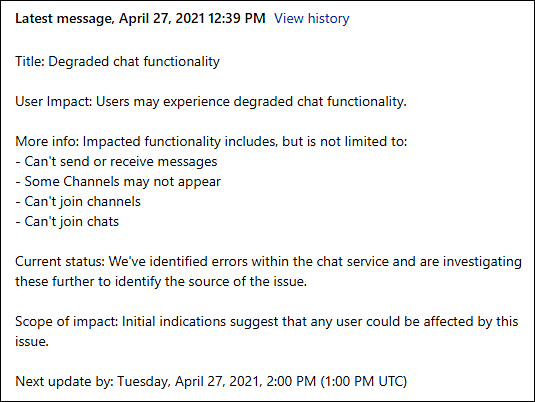Click the word 'investigating' in current status
Screen dimensions: 535x402
tap(482, 262)
